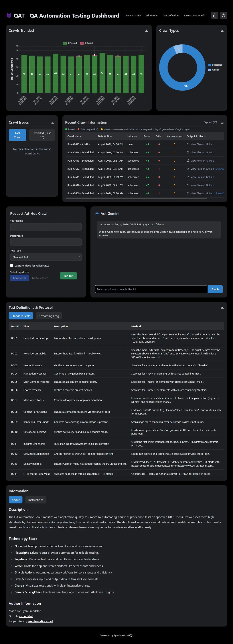The height and width of the screenshot is (644, 233).
Task: Click external link icon for Run #2614
Action: pos(188,152)
